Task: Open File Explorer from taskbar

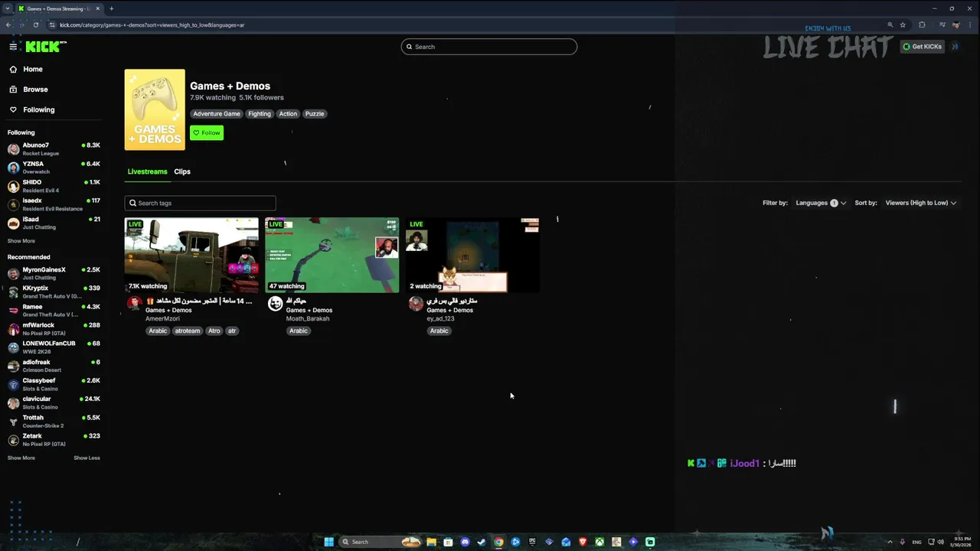Action: pos(431,542)
